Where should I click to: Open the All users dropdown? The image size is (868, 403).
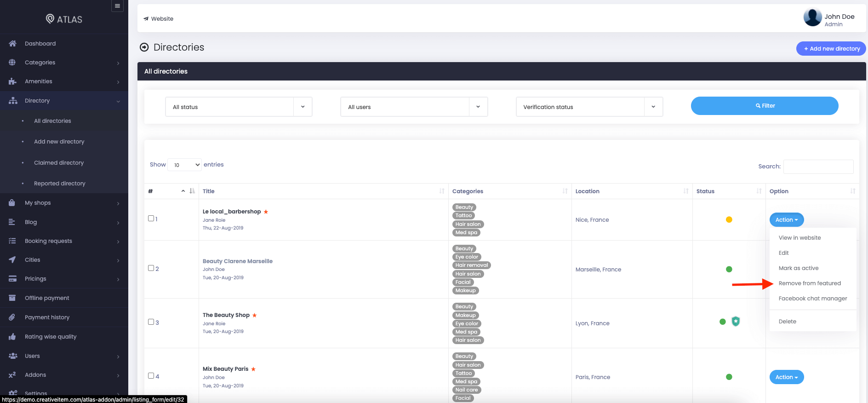414,107
